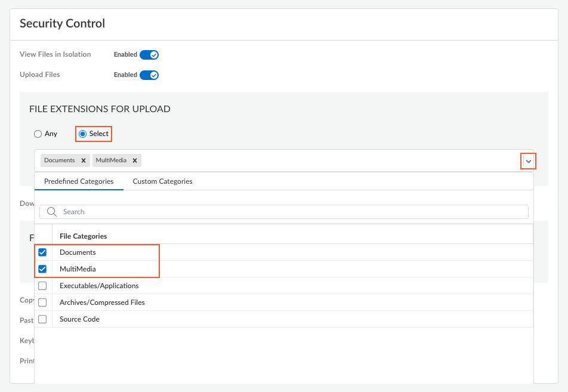The height and width of the screenshot is (392, 568).
Task: Focus the category Search input field
Action: point(292,212)
